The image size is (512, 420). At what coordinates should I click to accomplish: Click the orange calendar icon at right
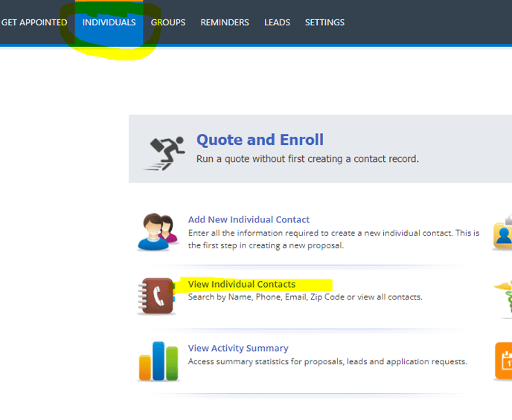point(503,361)
